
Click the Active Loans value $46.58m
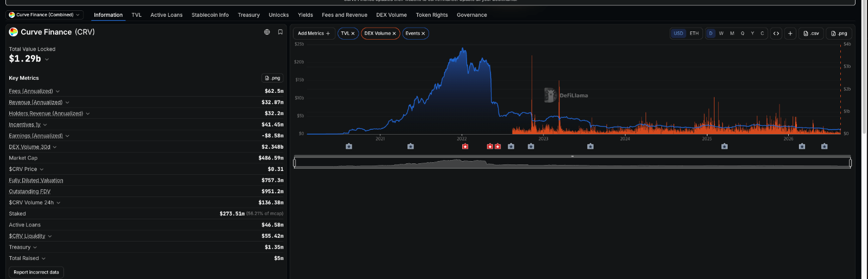pyautogui.click(x=272, y=225)
